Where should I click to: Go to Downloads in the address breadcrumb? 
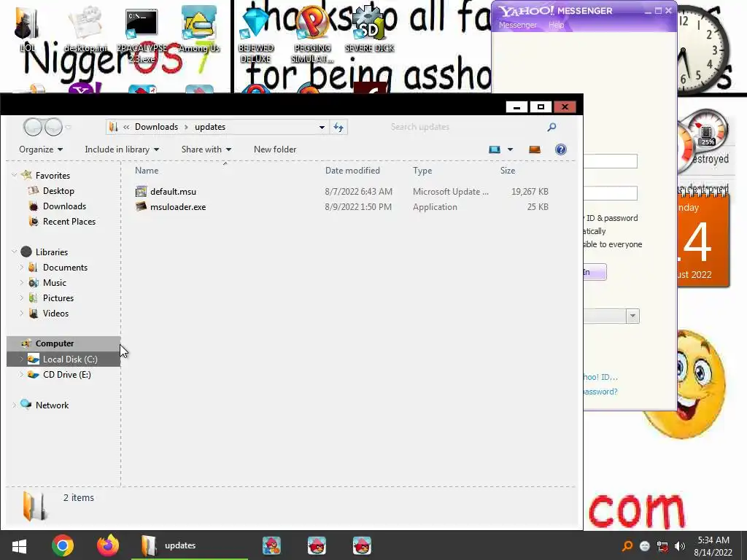click(156, 127)
